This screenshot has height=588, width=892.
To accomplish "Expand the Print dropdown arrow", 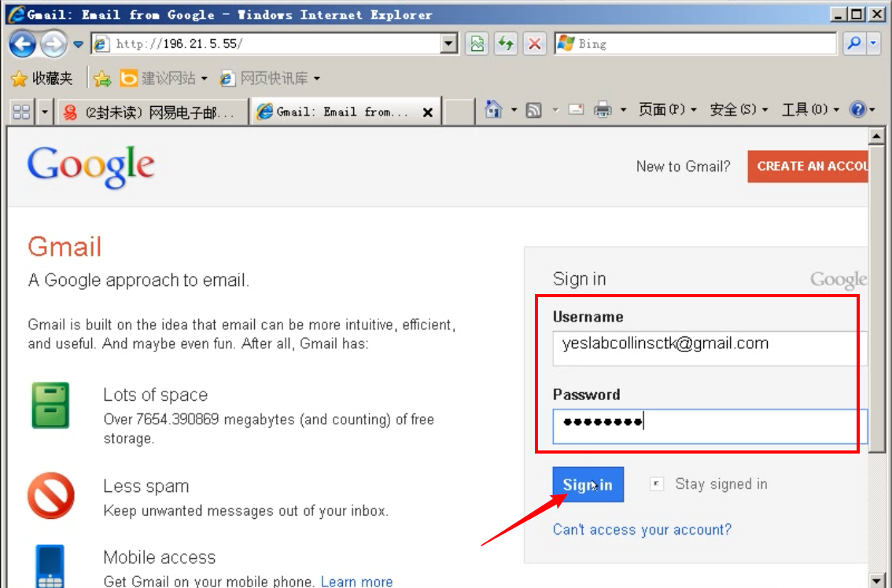I will pyautogui.click(x=624, y=110).
